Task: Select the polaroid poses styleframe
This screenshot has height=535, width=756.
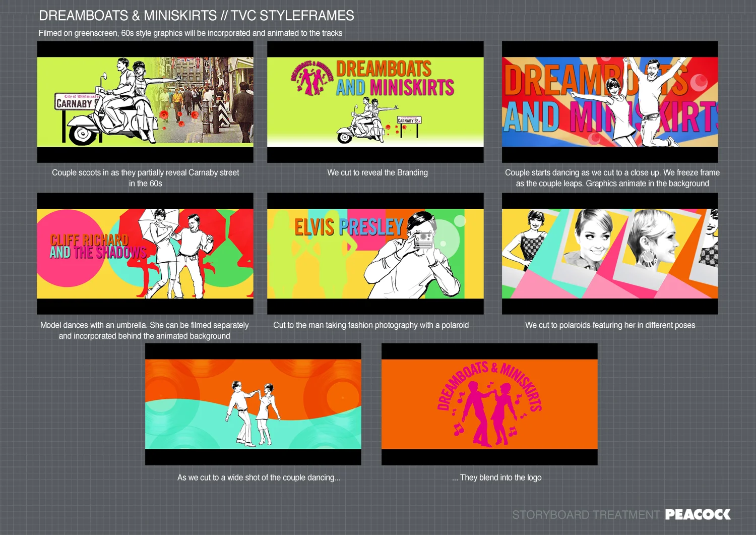Action: [610, 254]
